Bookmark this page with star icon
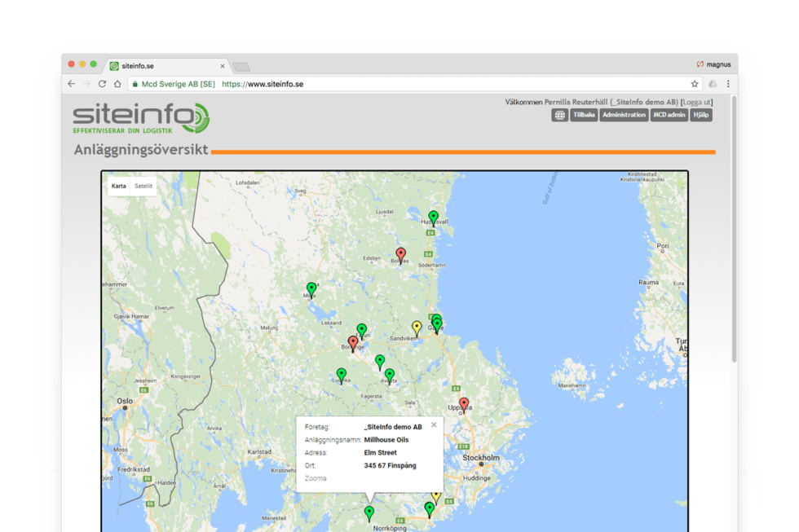Image resolution: width=799 pixels, height=532 pixels. tap(695, 84)
